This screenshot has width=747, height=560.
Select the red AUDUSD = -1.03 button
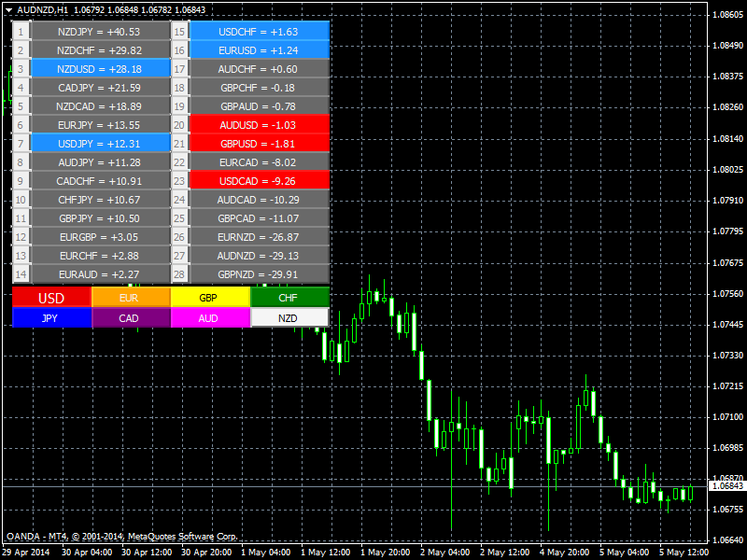259,124
